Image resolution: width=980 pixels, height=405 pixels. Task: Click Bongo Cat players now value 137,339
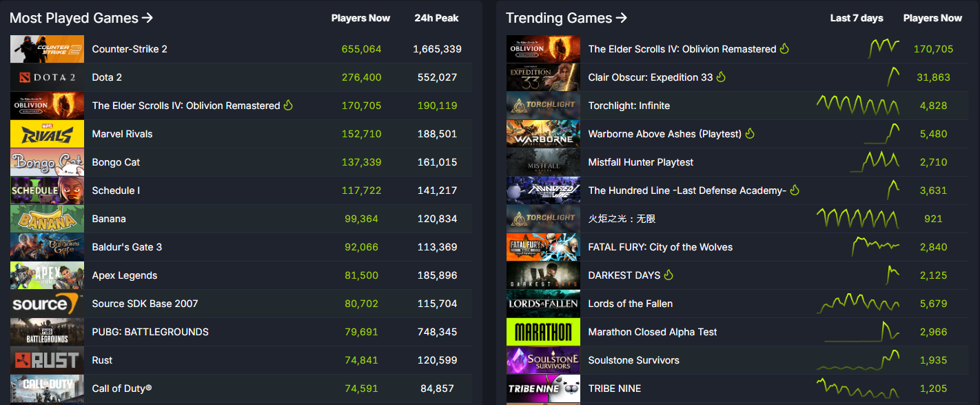click(x=361, y=162)
